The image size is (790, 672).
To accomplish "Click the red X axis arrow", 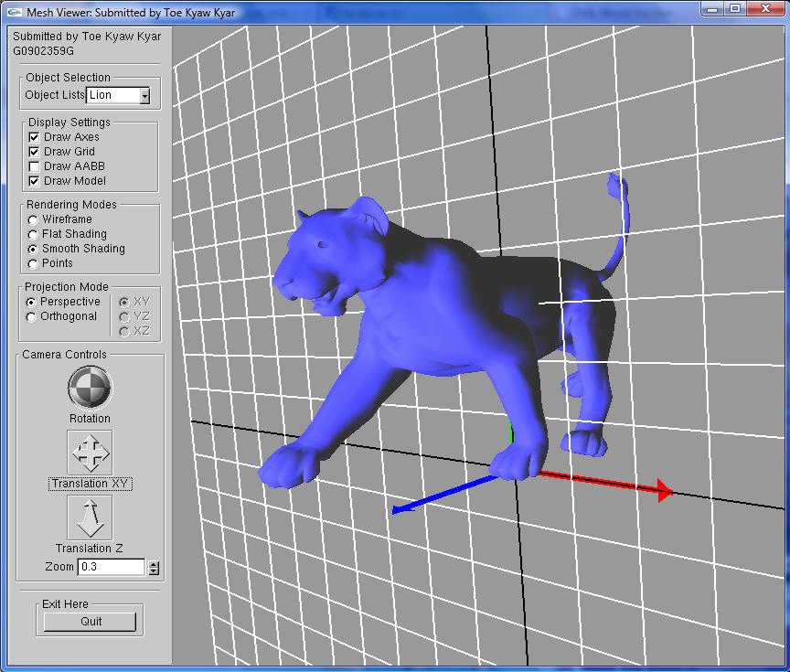I will [x=604, y=483].
